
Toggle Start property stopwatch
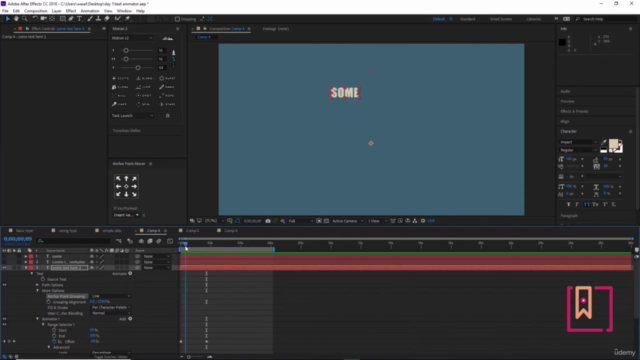click(x=54, y=330)
